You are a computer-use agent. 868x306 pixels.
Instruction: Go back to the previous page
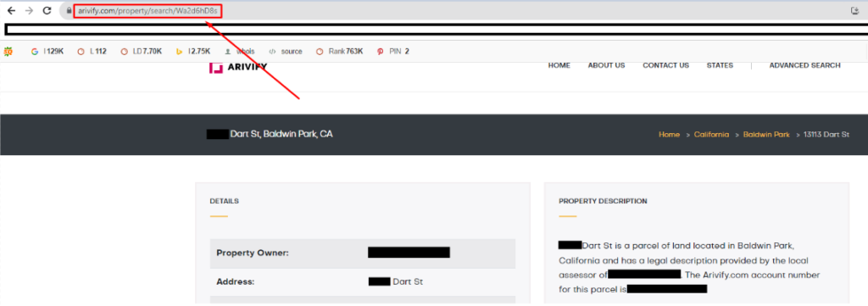(x=11, y=10)
